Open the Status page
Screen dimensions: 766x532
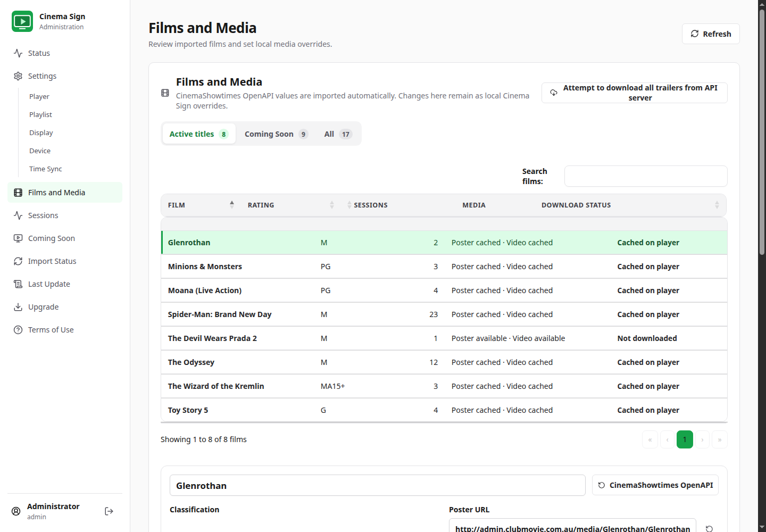65,53
